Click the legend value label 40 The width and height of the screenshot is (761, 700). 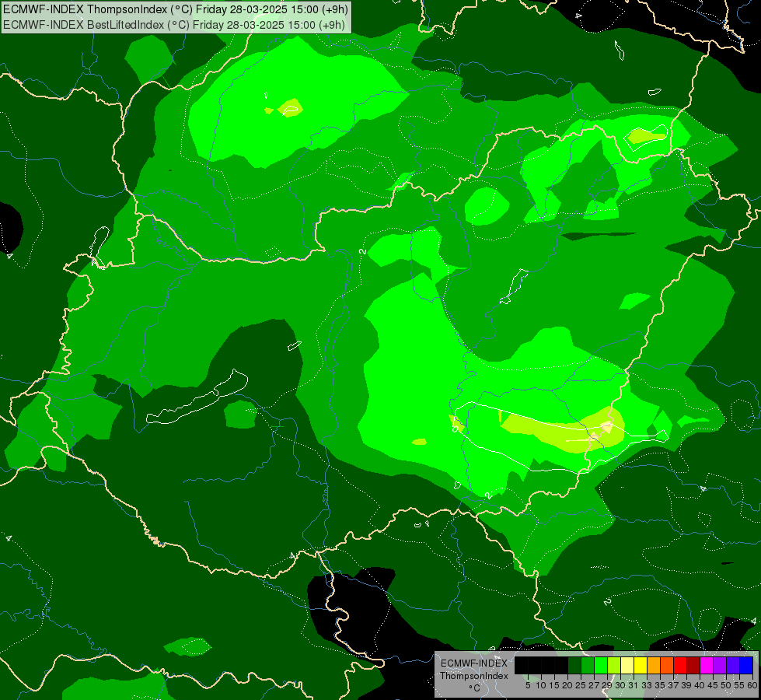tap(700, 685)
